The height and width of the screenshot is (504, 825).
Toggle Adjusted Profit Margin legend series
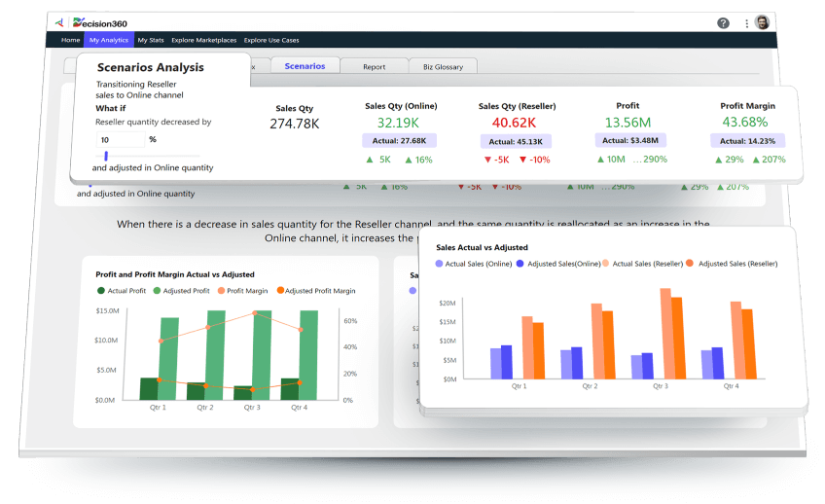pyautogui.click(x=278, y=291)
